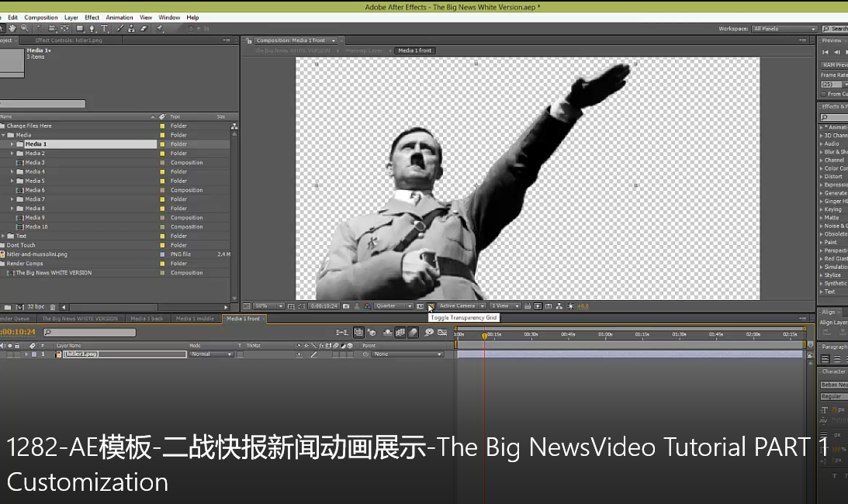Switch to Media 1 middle timeline tab
The height and width of the screenshot is (504, 848).
195,319
